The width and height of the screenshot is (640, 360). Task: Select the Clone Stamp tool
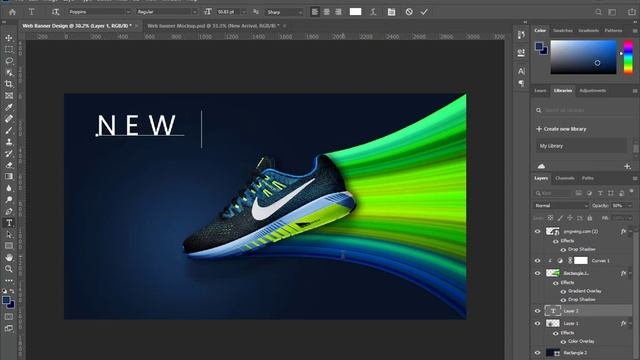(x=9, y=142)
